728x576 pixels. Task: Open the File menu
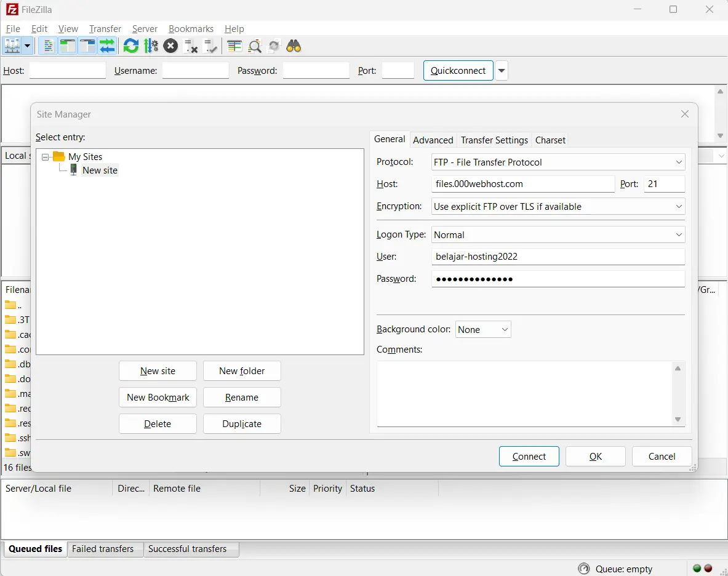pyautogui.click(x=13, y=29)
